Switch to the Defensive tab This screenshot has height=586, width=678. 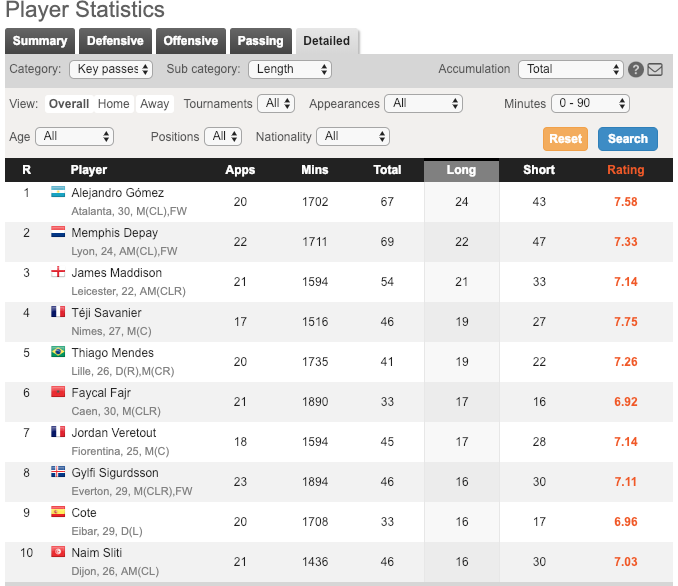(x=115, y=41)
